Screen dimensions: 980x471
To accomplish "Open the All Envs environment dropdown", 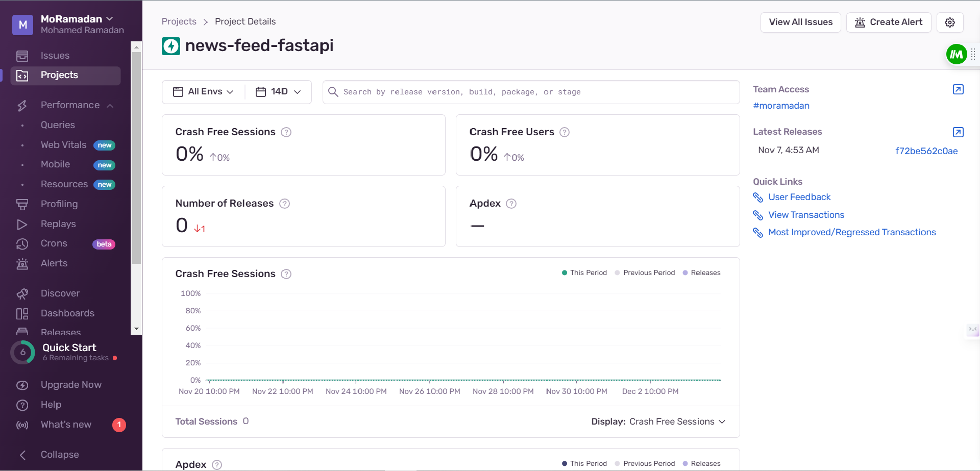I will tap(204, 92).
